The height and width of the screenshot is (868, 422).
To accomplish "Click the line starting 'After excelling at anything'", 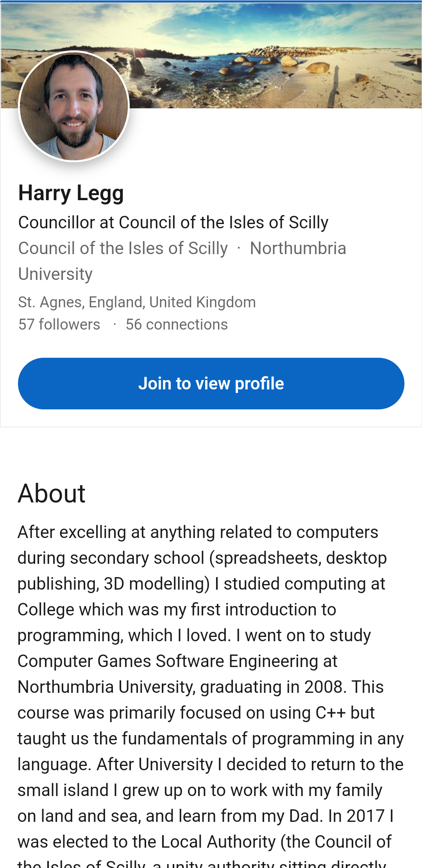I will (x=198, y=532).
